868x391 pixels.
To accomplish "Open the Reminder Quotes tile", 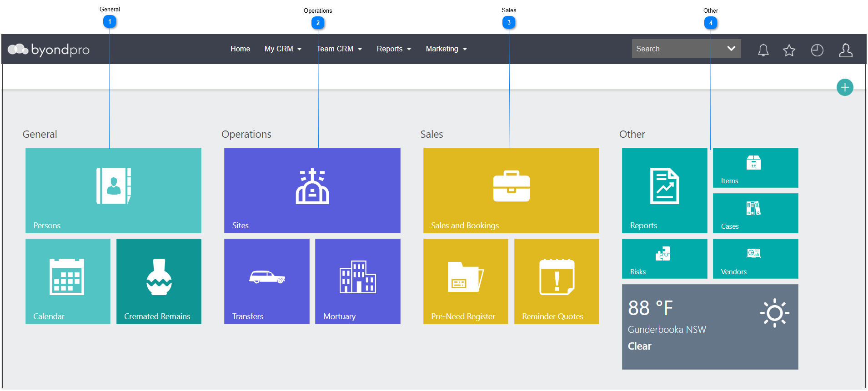I will pyautogui.click(x=557, y=281).
